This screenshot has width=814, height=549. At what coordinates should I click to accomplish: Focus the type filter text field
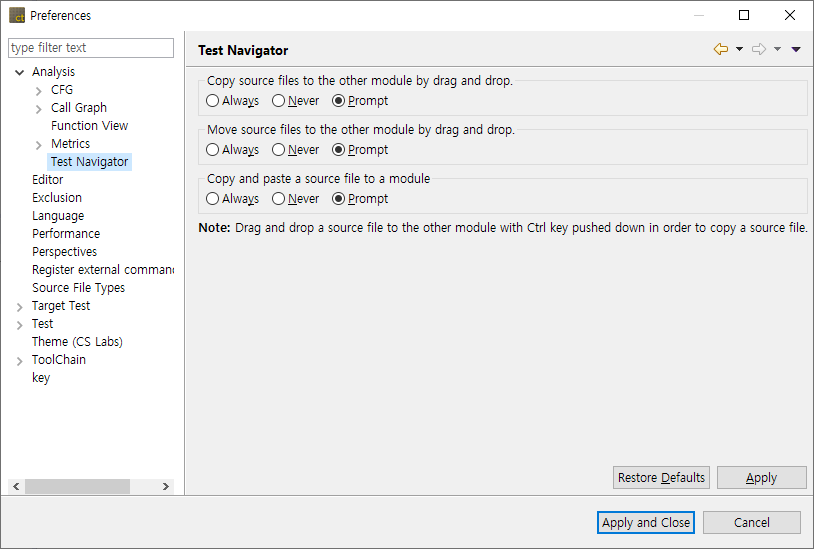click(x=91, y=48)
